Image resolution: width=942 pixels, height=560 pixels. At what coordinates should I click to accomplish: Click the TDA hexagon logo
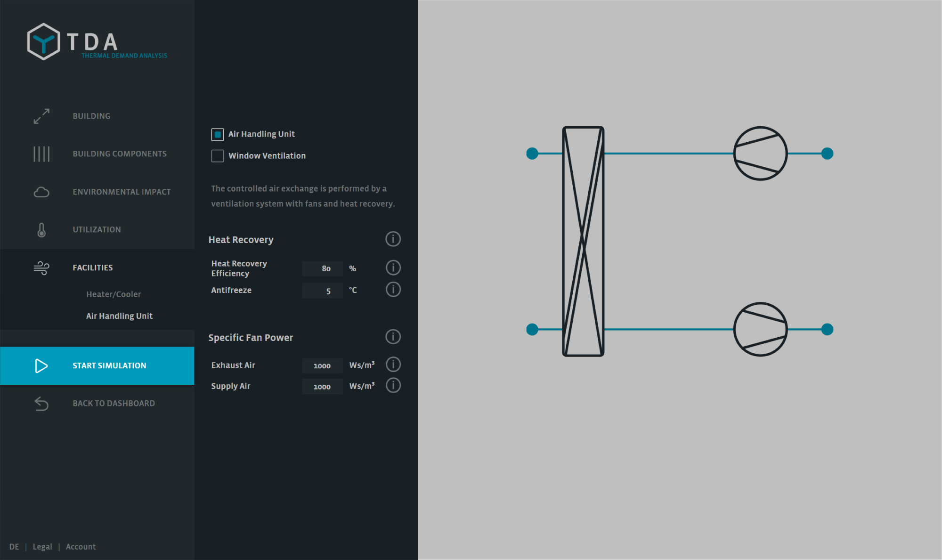43,42
